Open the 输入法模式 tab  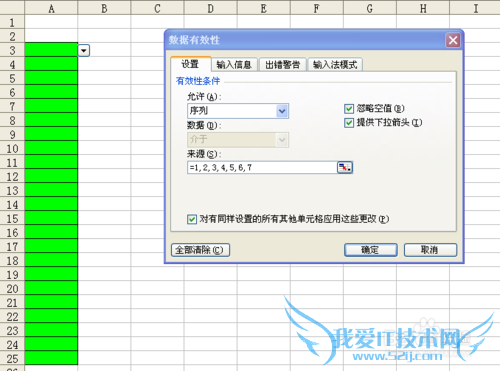pyautogui.click(x=335, y=65)
